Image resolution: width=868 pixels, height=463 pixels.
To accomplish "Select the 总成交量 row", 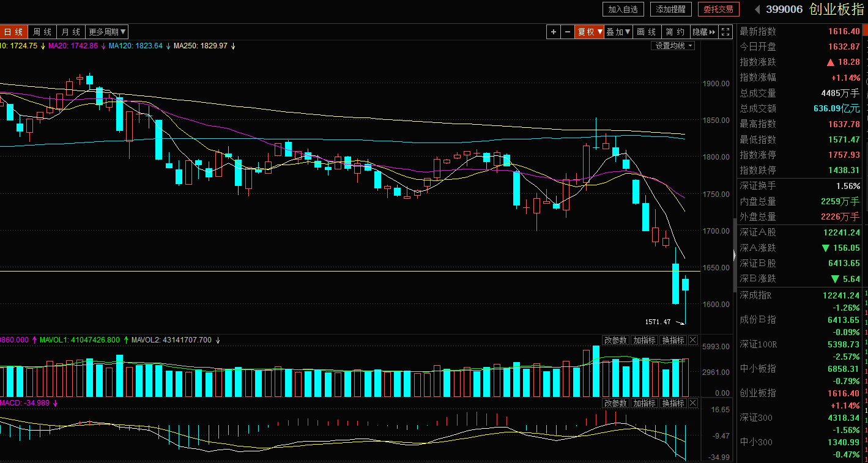I will 800,93.
